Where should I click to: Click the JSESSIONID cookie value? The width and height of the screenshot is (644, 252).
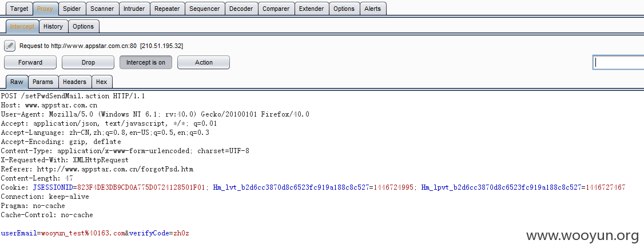click(x=141, y=187)
